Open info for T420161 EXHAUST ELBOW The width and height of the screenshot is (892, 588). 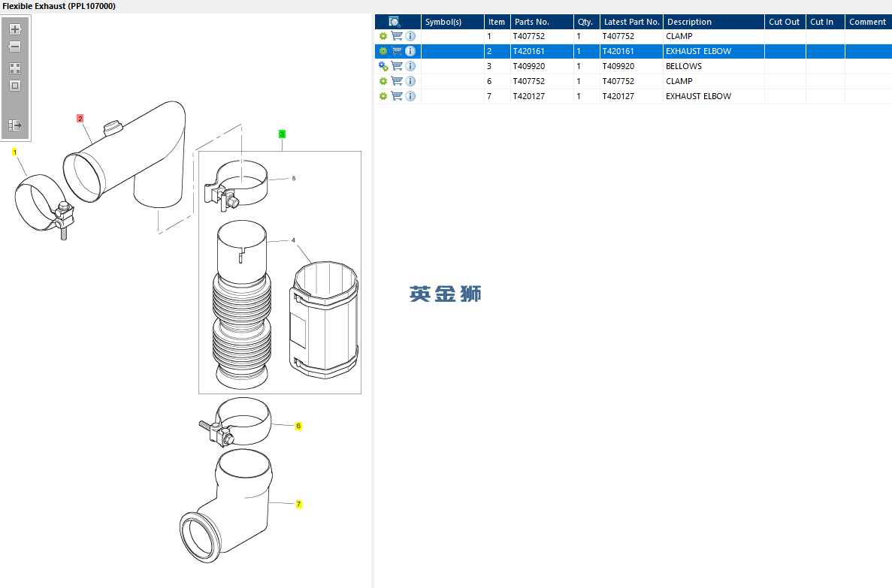pyautogui.click(x=410, y=51)
